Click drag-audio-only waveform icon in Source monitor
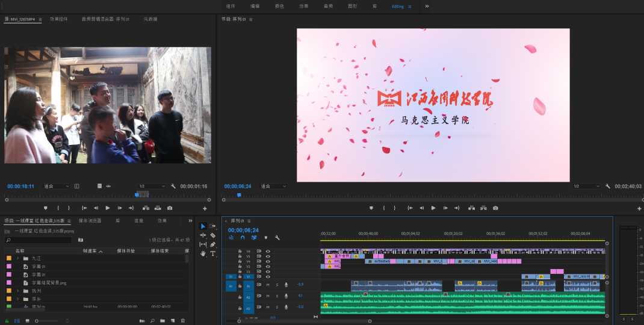This screenshot has width=644, height=325. pyautogui.click(x=108, y=186)
